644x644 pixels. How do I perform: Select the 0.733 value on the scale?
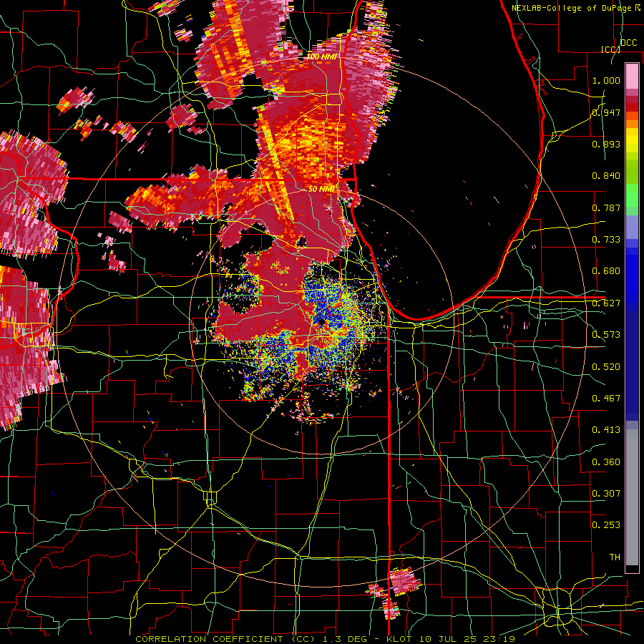(606, 240)
